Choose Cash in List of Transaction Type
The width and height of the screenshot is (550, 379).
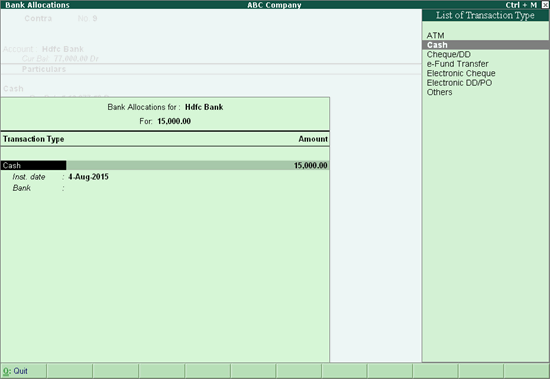pyautogui.click(x=486, y=45)
